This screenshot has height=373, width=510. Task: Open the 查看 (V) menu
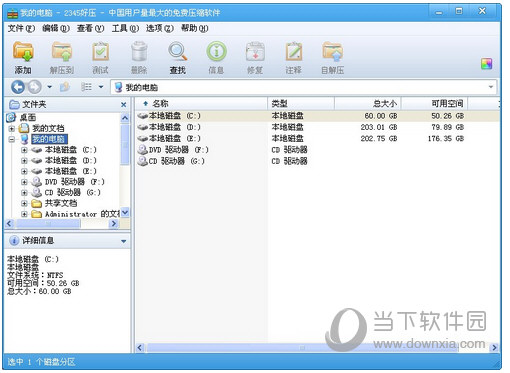[x=90, y=28]
